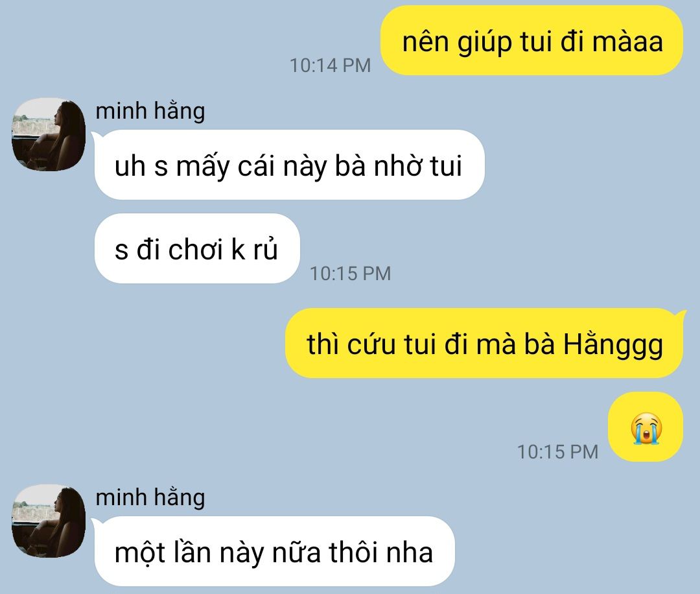Open minh hằng's avatar beside the last message
This screenshot has width=700, height=594.
coord(48,521)
